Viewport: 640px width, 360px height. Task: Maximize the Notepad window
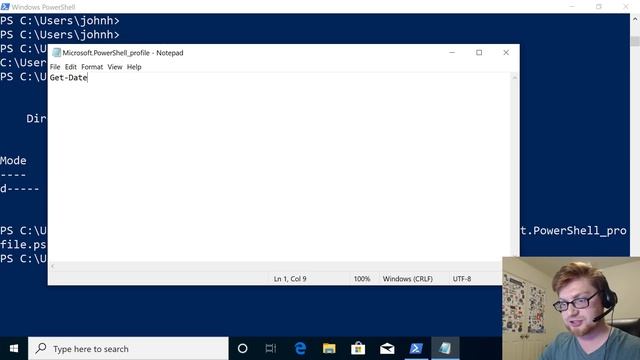point(479,53)
